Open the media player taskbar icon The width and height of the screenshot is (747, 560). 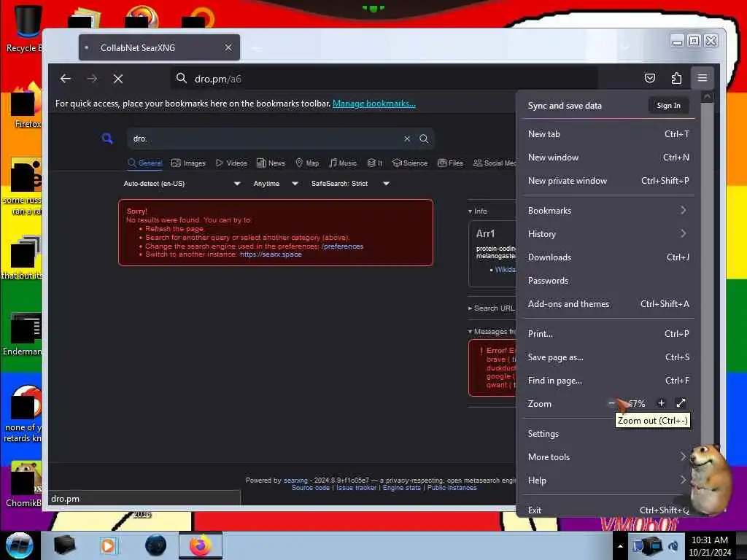point(108,545)
